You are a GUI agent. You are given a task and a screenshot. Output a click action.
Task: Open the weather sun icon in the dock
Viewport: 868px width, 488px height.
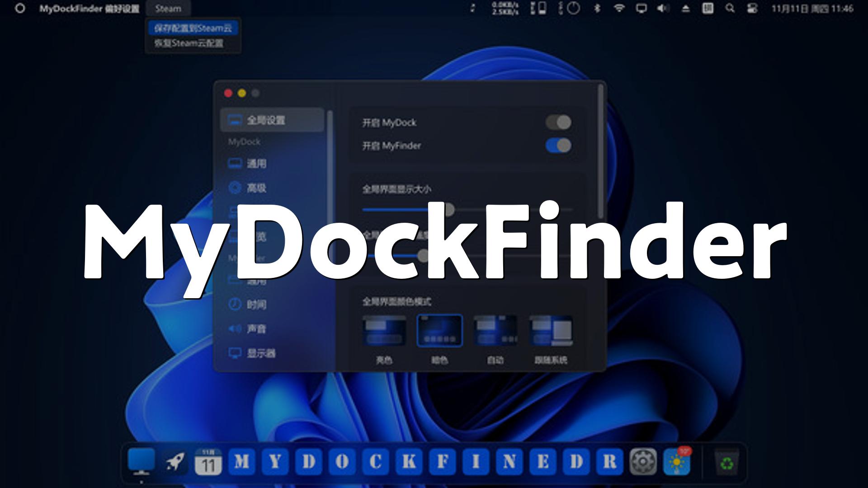[677, 462]
